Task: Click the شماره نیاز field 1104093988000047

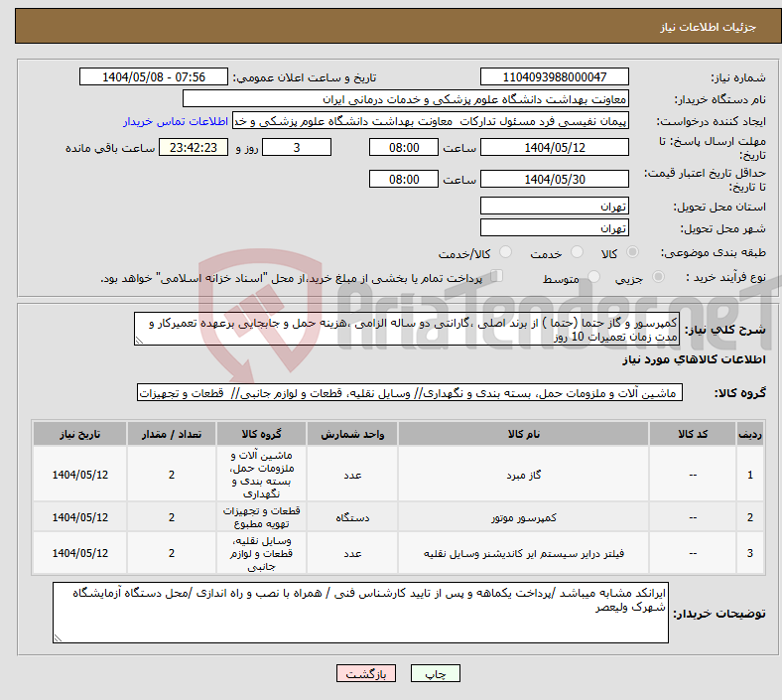Action: point(555,76)
